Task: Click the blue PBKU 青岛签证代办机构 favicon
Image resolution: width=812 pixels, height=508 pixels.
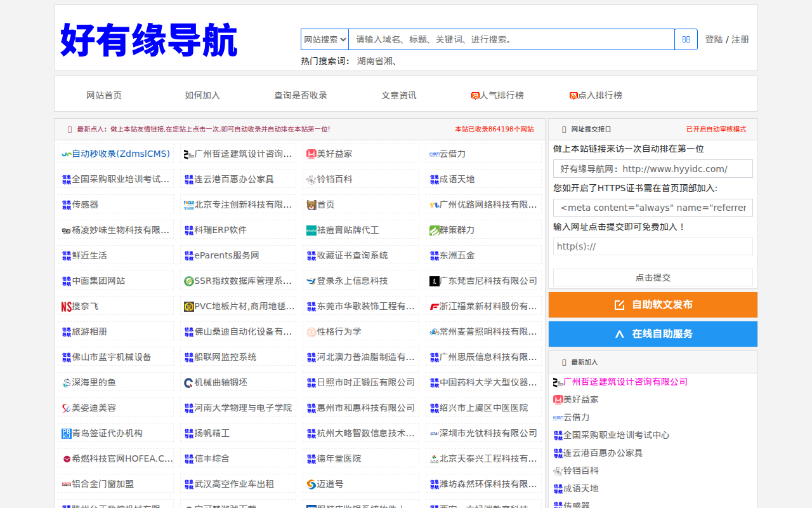Action: [x=67, y=434]
